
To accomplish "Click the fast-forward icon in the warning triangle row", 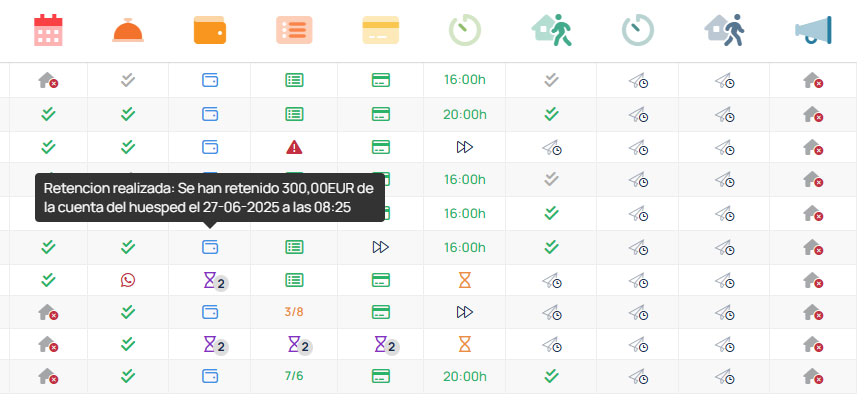I will coord(464,147).
